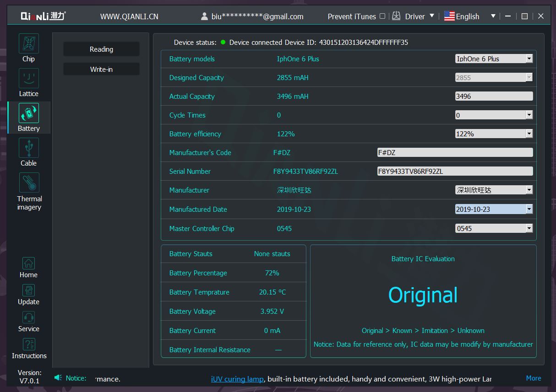Open the Chip module icon
The height and width of the screenshot is (392, 556).
pyautogui.click(x=28, y=44)
